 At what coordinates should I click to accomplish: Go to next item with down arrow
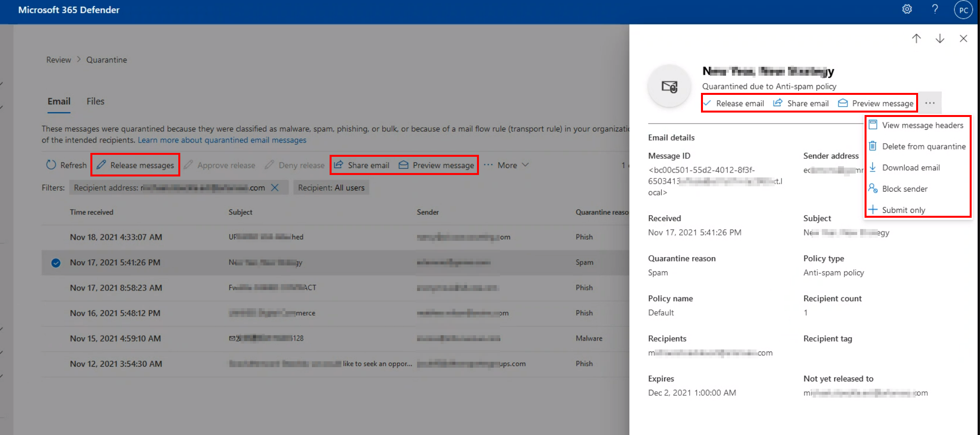coord(940,38)
